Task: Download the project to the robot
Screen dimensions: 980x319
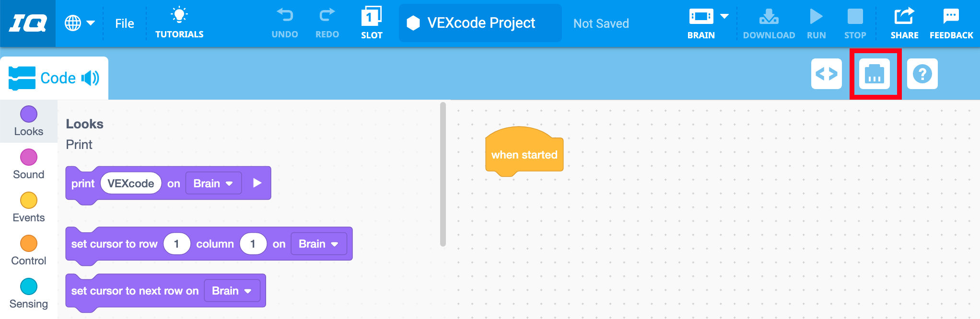Action: [769, 22]
